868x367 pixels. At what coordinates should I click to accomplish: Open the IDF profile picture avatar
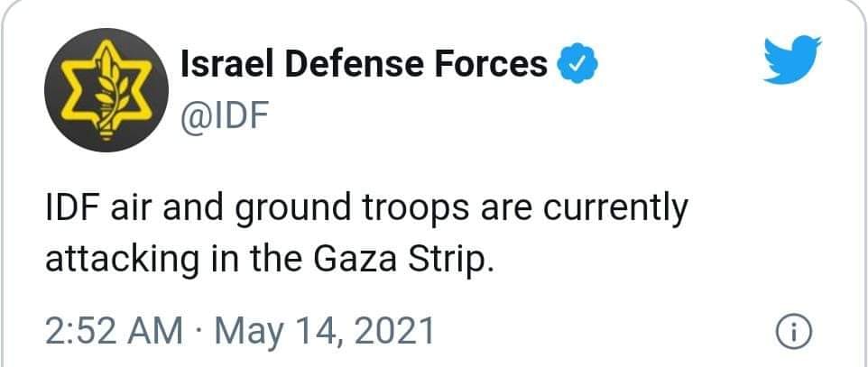[x=106, y=89]
